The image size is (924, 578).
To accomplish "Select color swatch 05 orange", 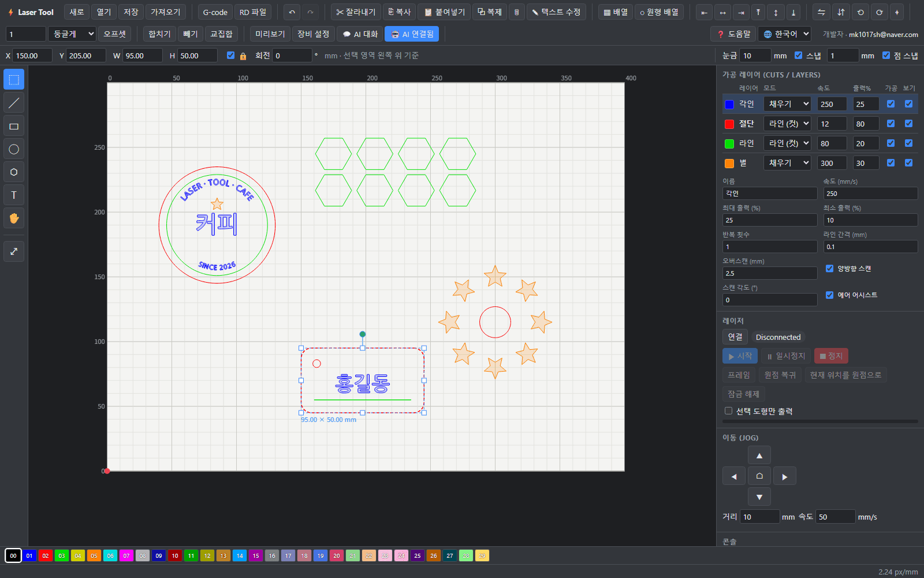I will click(94, 555).
